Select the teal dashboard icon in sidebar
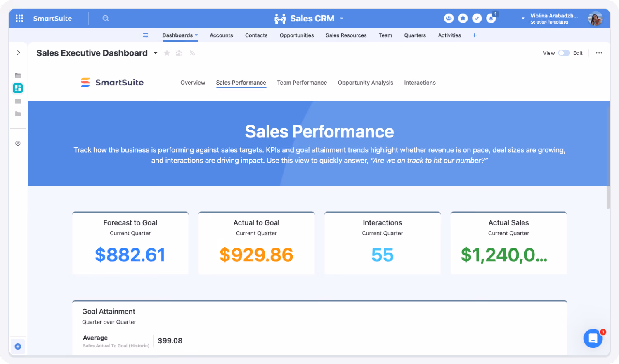Image resolution: width=619 pixels, height=364 pixels. point(18,88)
